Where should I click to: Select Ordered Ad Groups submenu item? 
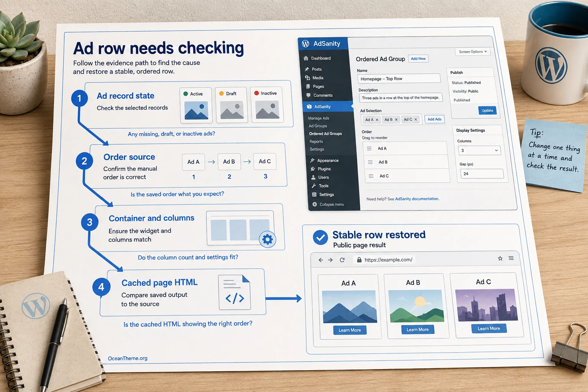tap(325, 134)
